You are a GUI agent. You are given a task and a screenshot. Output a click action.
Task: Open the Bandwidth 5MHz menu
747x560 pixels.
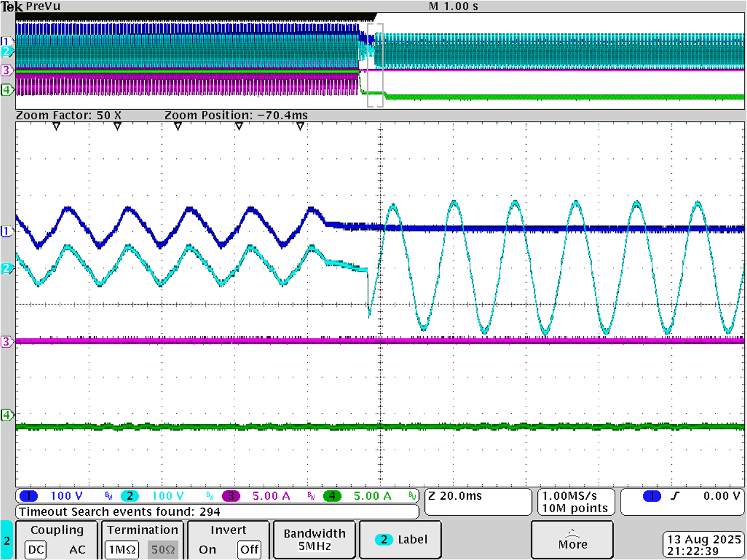click(314, 539)
